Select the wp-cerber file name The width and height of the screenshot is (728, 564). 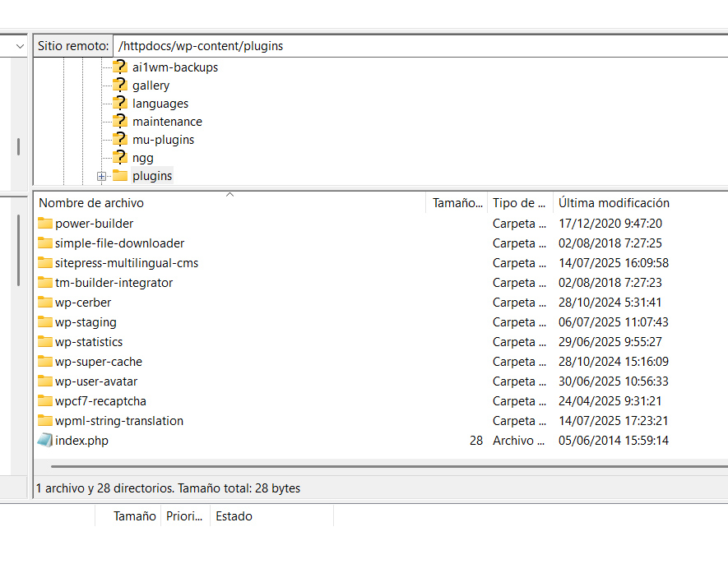point(83,303)
